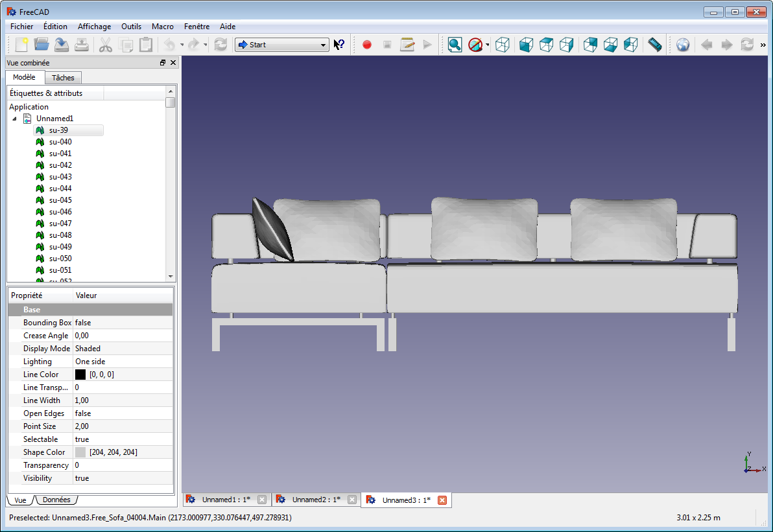Collapse the Unnamed1 document tree

15,118
